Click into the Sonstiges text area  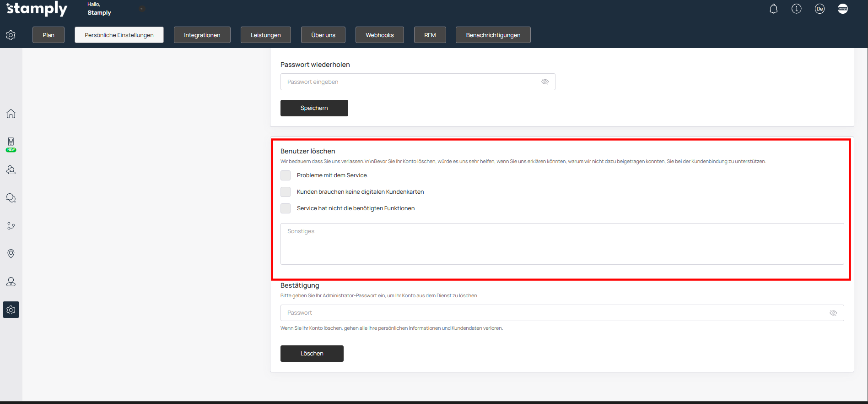562,244
